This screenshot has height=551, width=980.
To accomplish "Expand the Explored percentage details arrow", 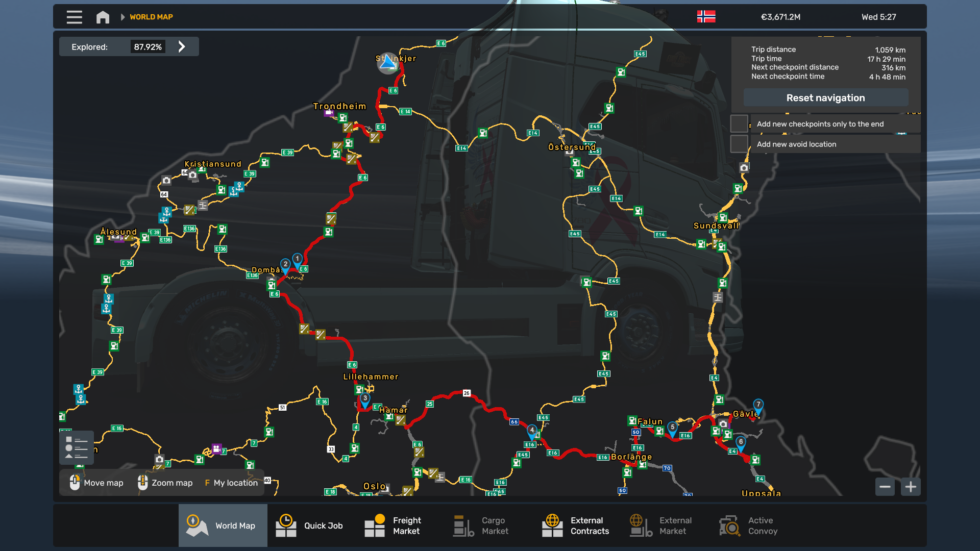I will click(182, 47).
